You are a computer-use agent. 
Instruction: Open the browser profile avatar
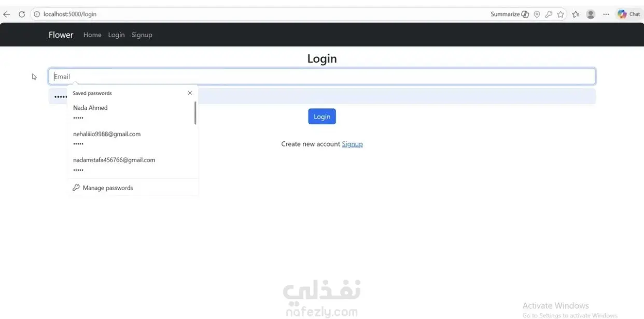pos(591,15)
